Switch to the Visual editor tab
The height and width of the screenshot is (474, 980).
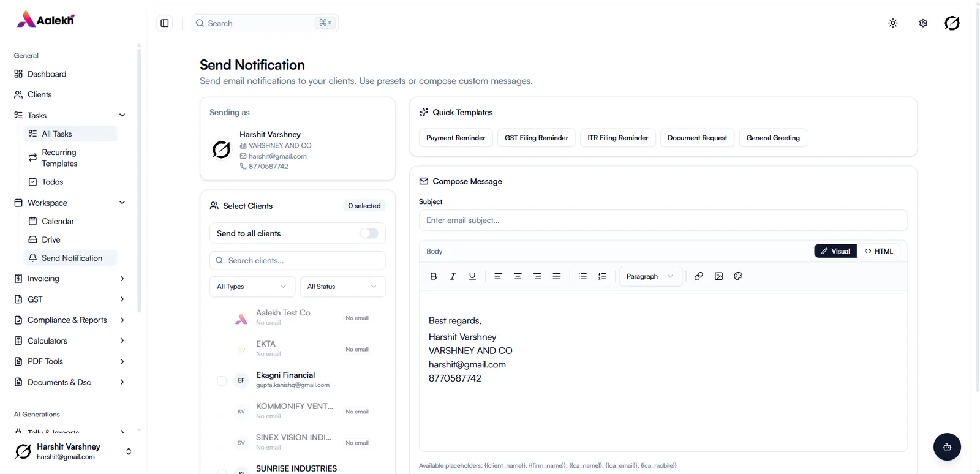(x=835, y=251)
